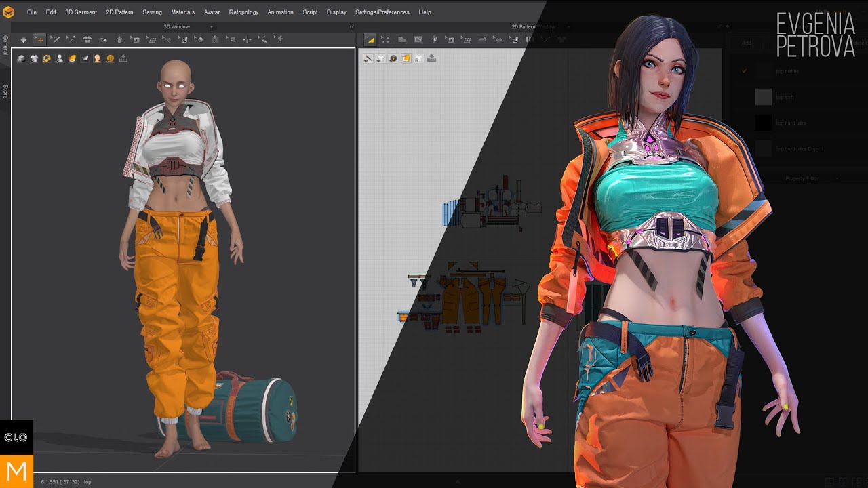Screen dimensions: 868x488
Task: Toggle the cube display icon in 3D view
Action: (21, 59)
